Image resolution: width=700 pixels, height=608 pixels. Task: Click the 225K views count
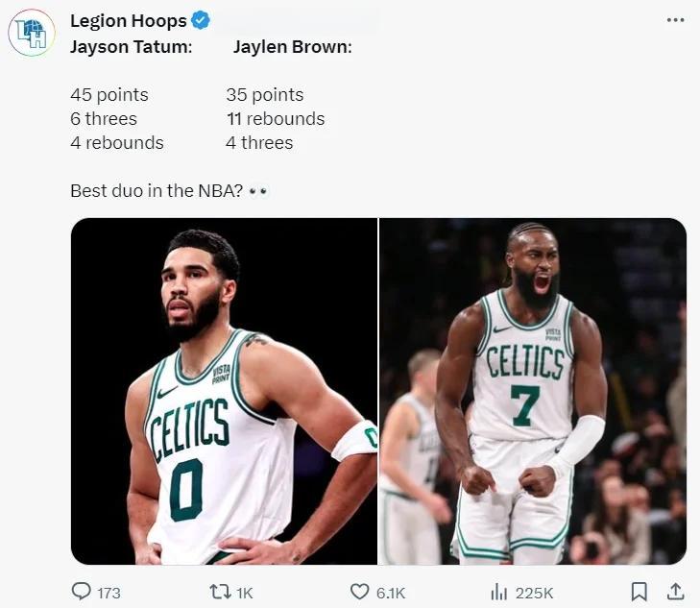[534, 593]
